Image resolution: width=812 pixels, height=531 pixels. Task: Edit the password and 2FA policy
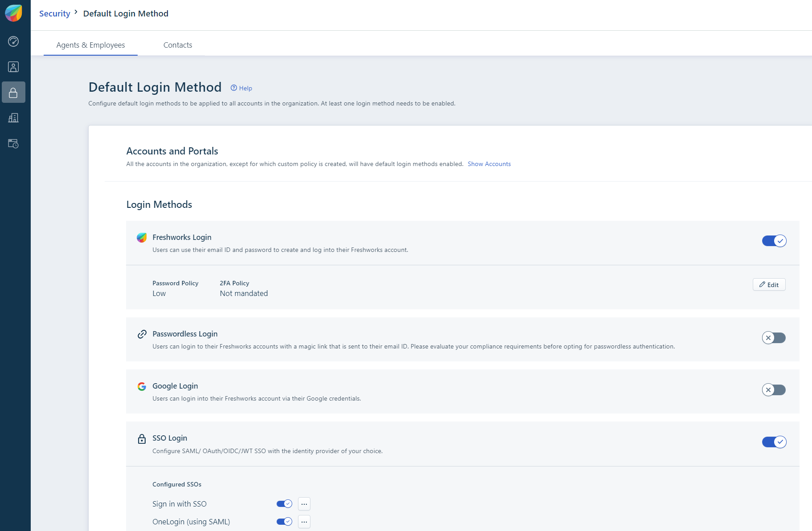769,284
